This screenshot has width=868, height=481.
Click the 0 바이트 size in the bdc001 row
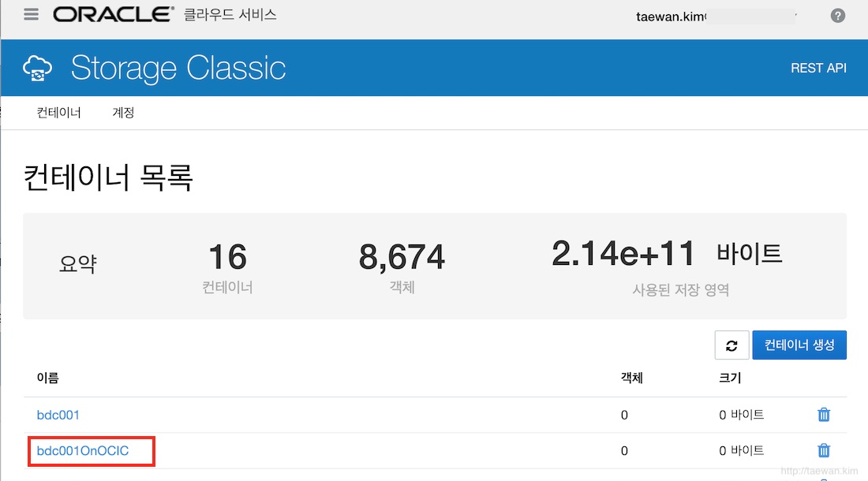point(741,415)
